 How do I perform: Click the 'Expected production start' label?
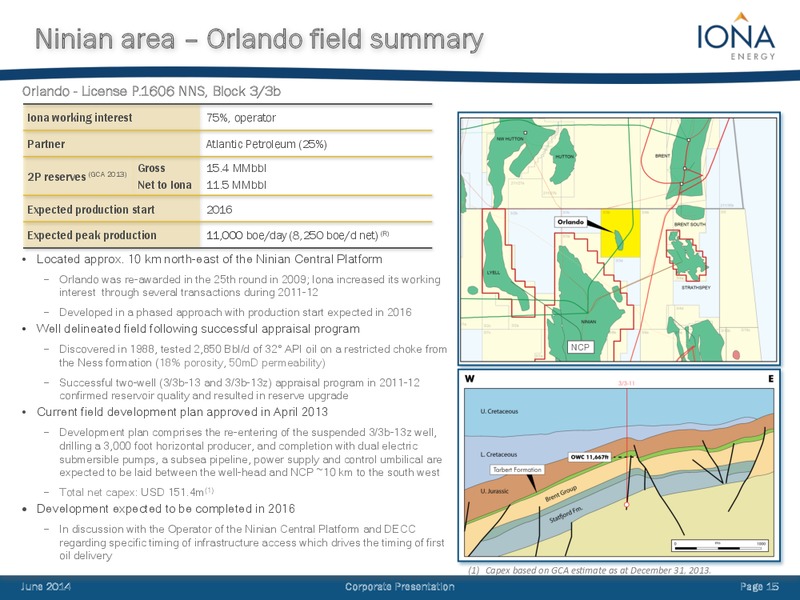[x=91, y=210]
